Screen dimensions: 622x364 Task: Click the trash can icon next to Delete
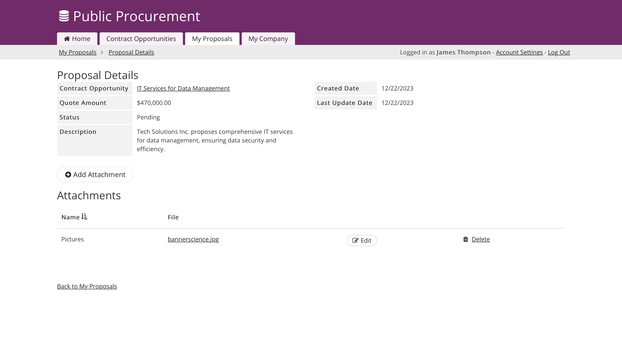tap(465, 239)
